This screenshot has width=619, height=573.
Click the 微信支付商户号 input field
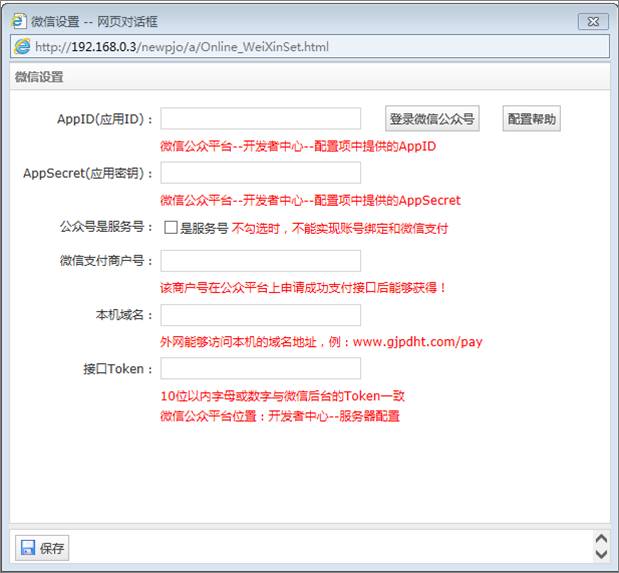click(261, 261)
